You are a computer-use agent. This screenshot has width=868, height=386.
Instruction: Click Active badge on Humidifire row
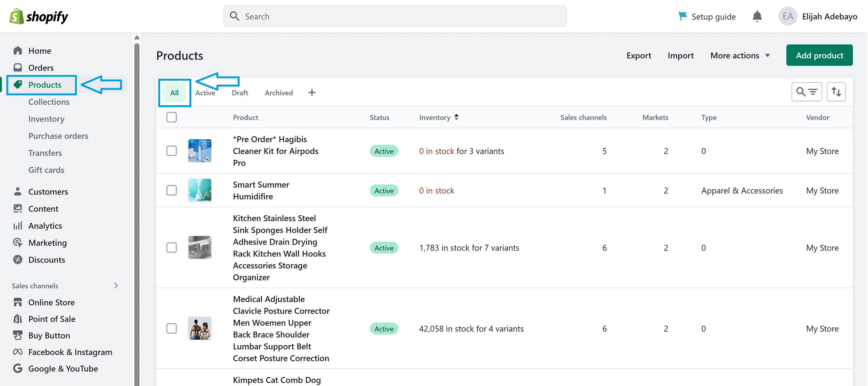pos(384,190)
